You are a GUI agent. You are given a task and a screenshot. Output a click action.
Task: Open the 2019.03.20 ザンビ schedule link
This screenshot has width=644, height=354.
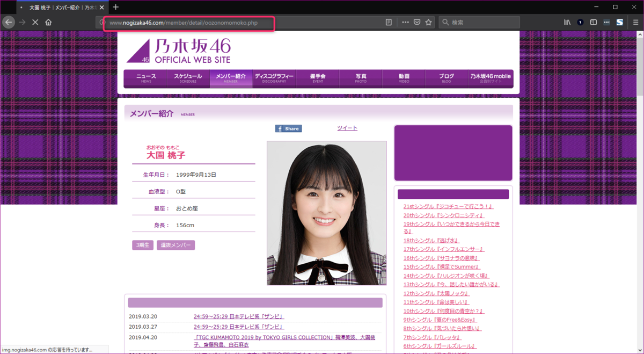coord(239,316)
